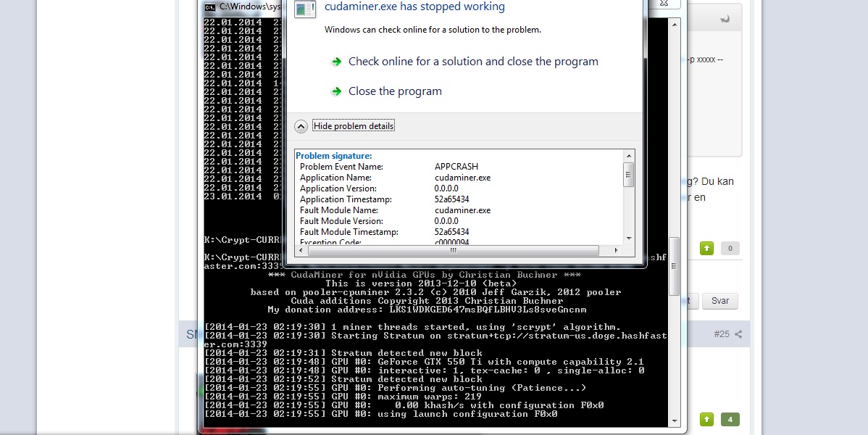Click the command prompt vertical scroll thumb
This screenshot has width=868, height=435.
[x=675, y=266]
